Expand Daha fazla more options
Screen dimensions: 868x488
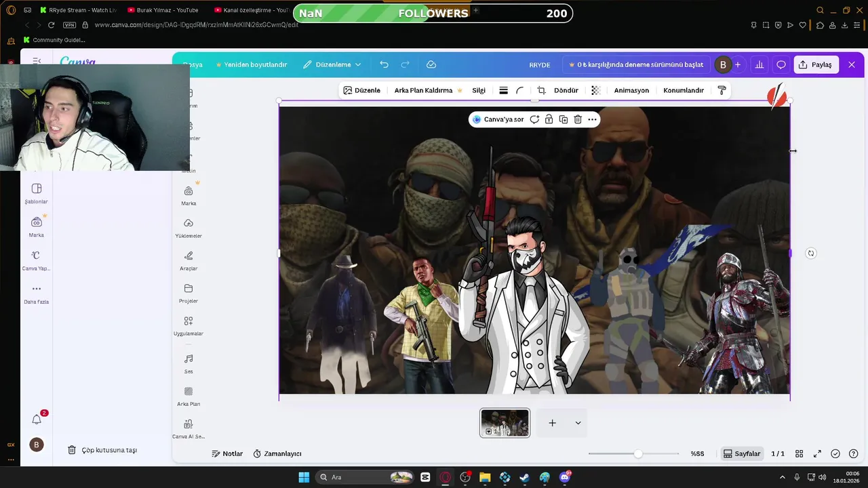point(37,293)
